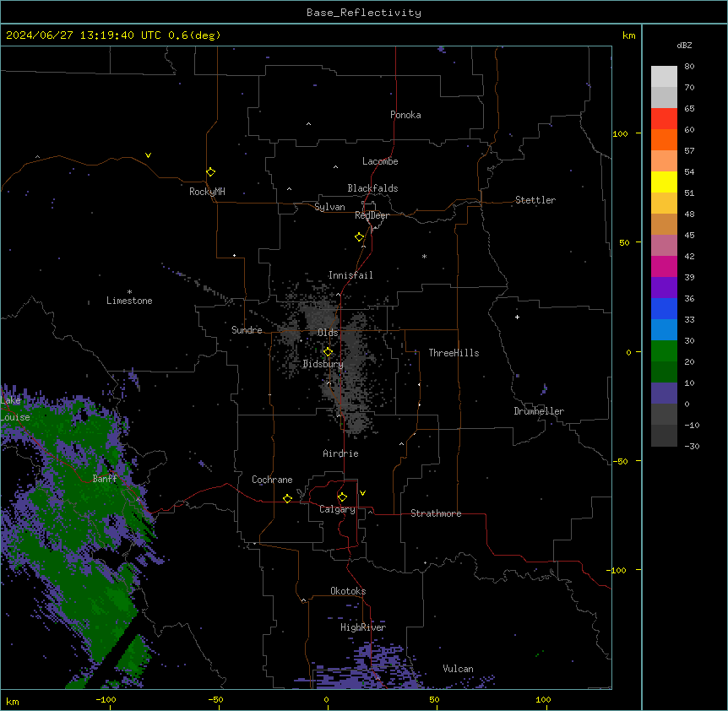Select the HighRiver label

(362, 627)
